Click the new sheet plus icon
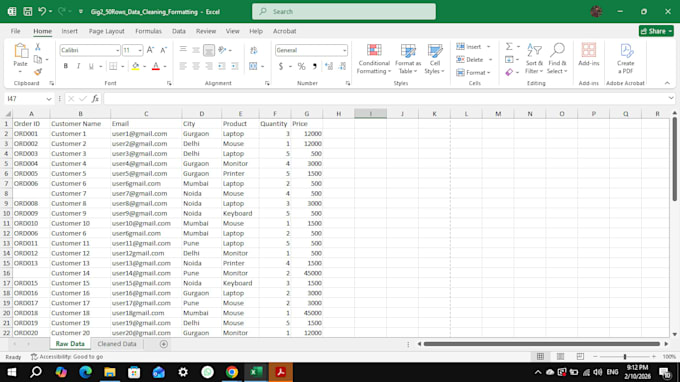The width and height of the screenshot is (680, 382). [x=163, y=344]
